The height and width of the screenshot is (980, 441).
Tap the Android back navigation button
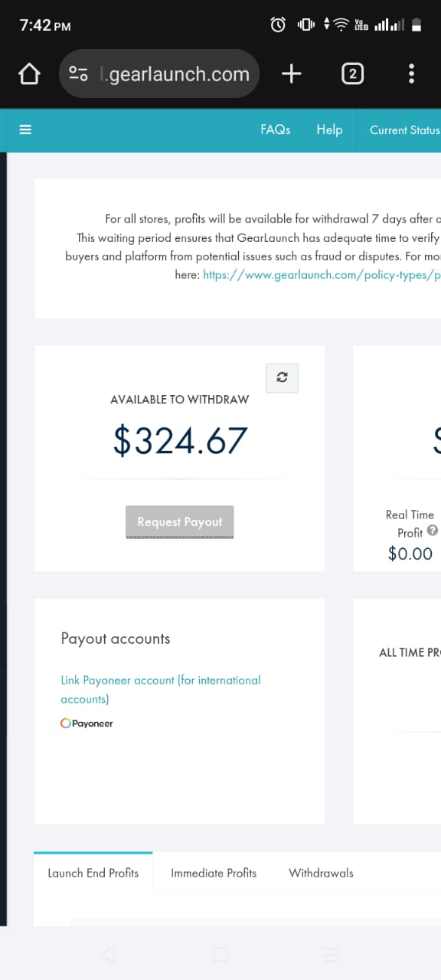pyautogui.click(x=109, y=954)
